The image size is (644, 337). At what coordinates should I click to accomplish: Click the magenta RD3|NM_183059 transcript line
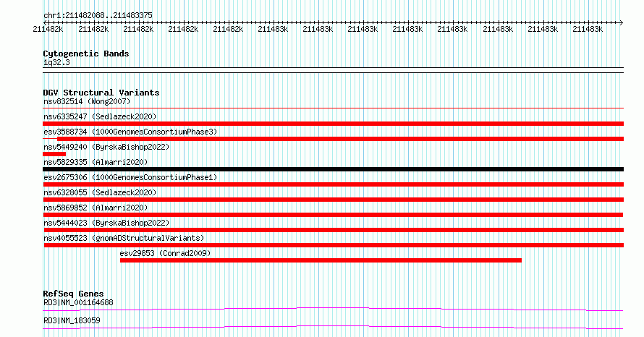point(333,327)
